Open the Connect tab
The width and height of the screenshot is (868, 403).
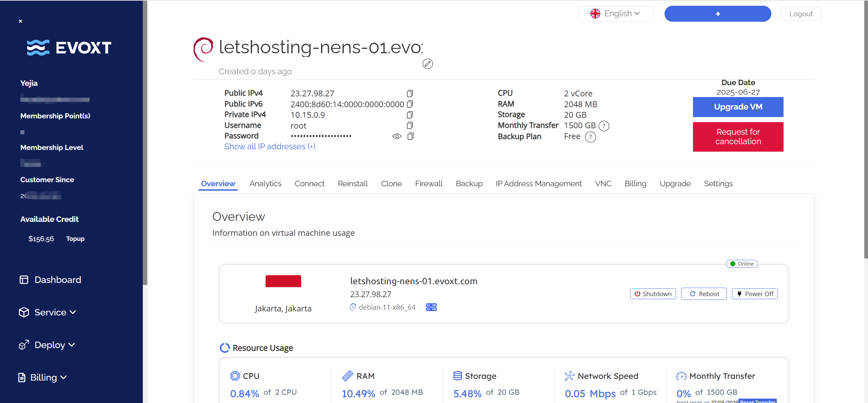pos(309,184)
